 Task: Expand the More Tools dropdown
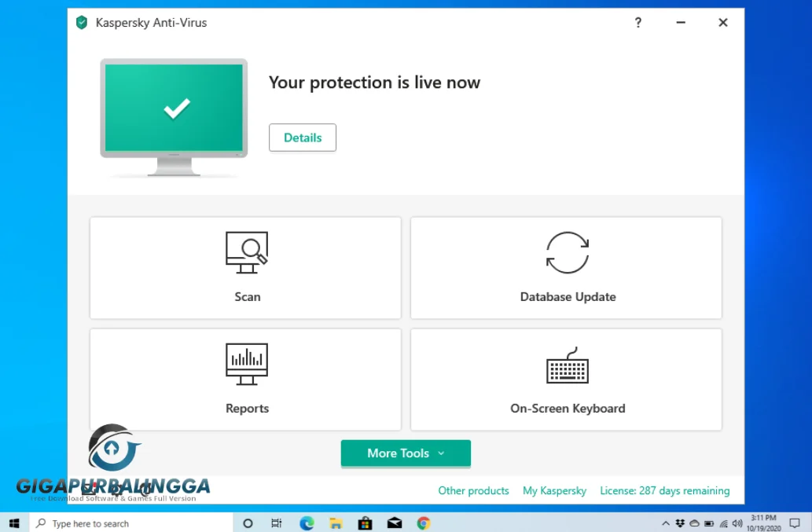coord(406,453)
